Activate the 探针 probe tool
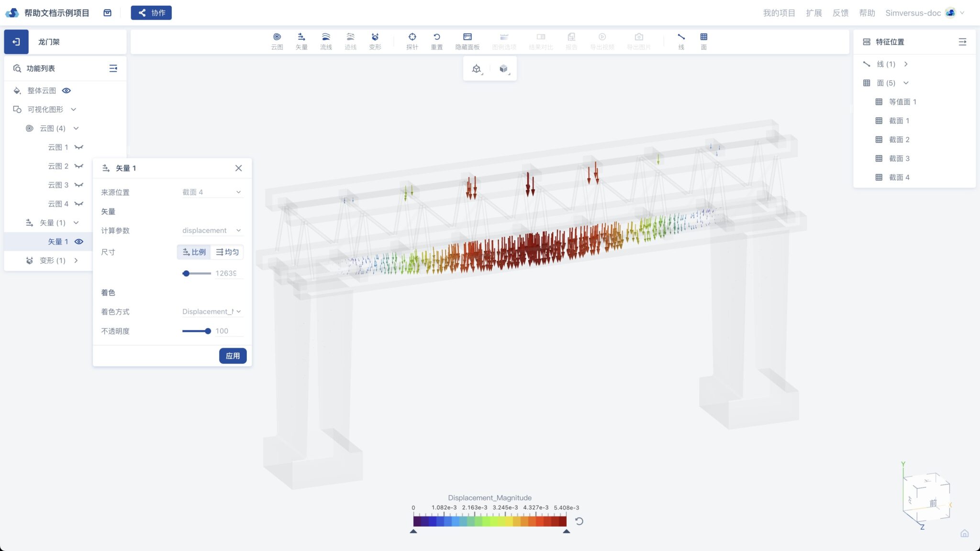This screenshot has height=551, width=980. pos(412,37)
